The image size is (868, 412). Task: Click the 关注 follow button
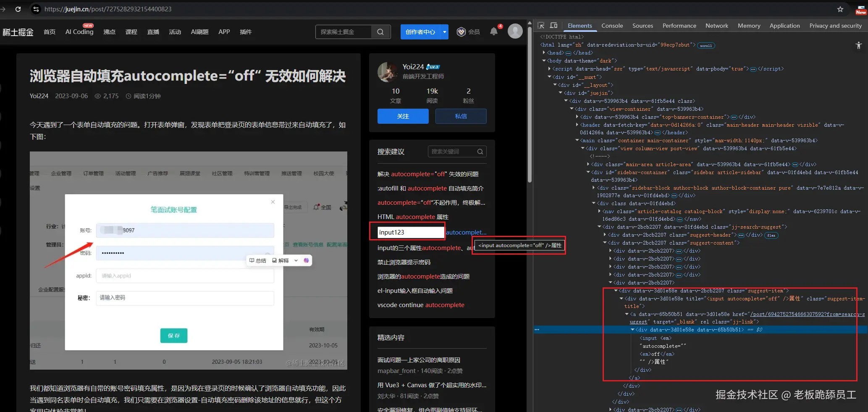click(x=403, y=116)
